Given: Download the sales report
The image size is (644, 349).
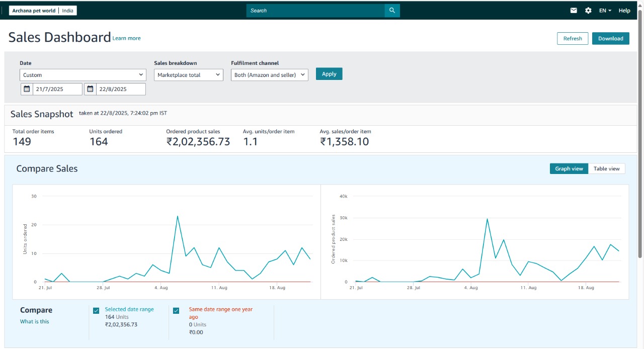Looking at the screenshot, I should tap(610, 39).
